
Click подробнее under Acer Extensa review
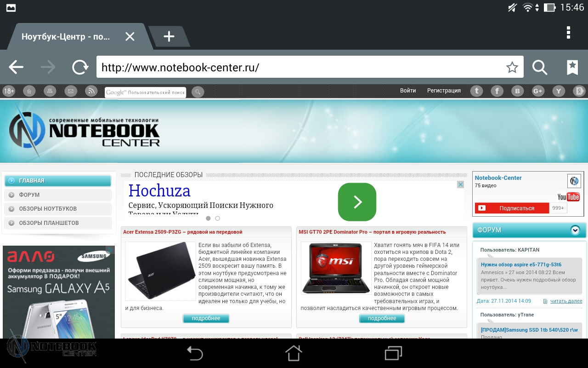(x=206, y=318)
